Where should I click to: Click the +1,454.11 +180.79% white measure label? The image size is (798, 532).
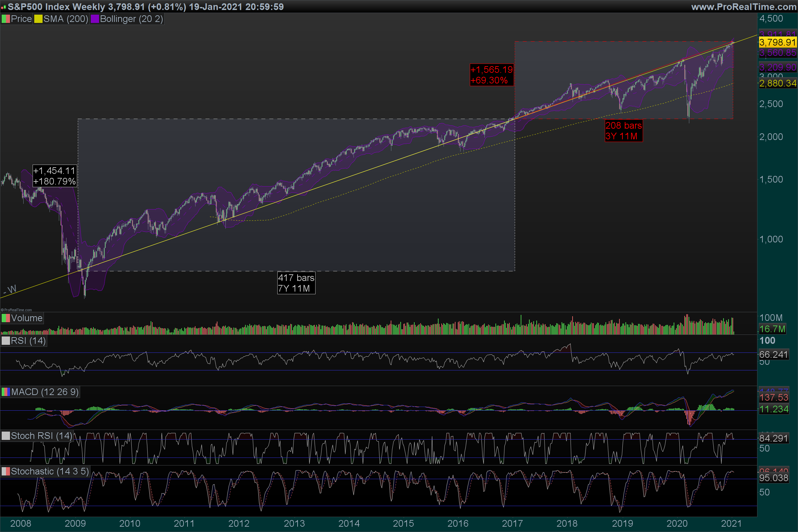click(54, 176)
